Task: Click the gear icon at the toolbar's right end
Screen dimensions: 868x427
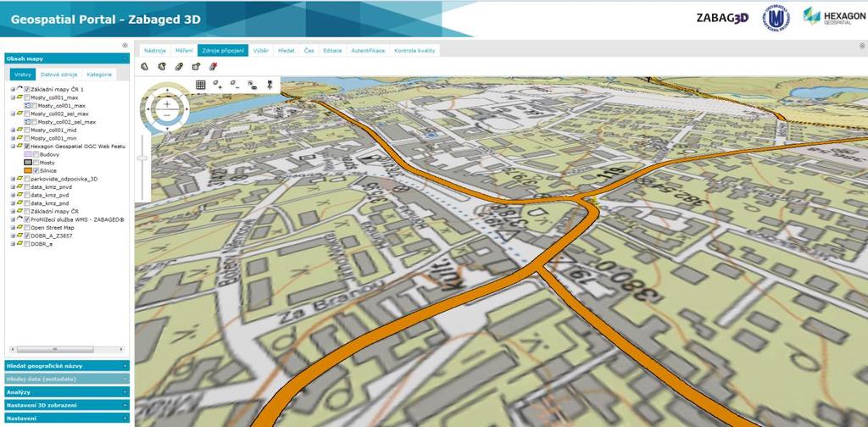Action: click(x=864, y=47)
